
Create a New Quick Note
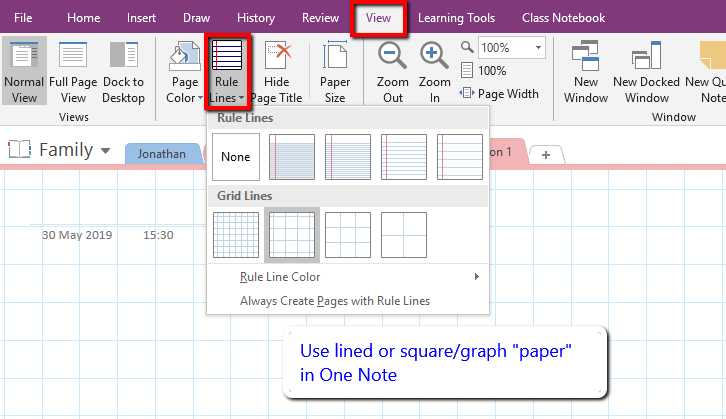tap(705, 71)
